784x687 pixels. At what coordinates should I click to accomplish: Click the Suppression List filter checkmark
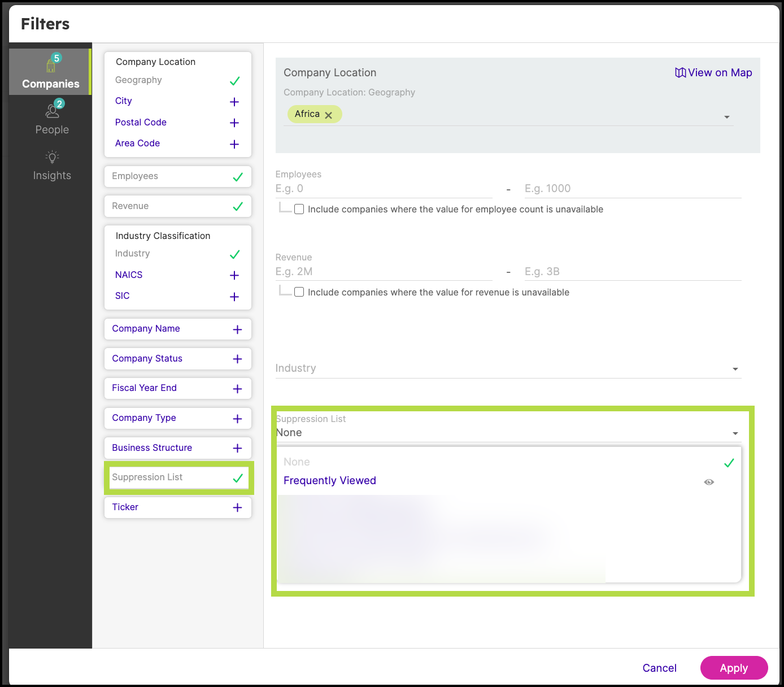pos(238,478)
